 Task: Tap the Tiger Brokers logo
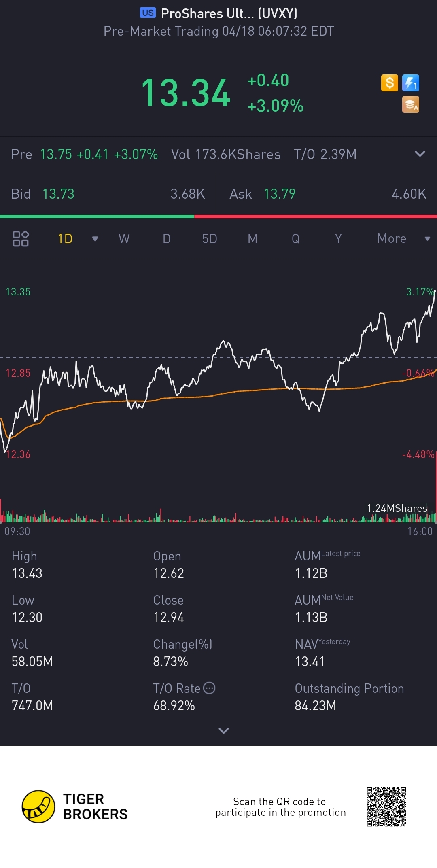75,806
